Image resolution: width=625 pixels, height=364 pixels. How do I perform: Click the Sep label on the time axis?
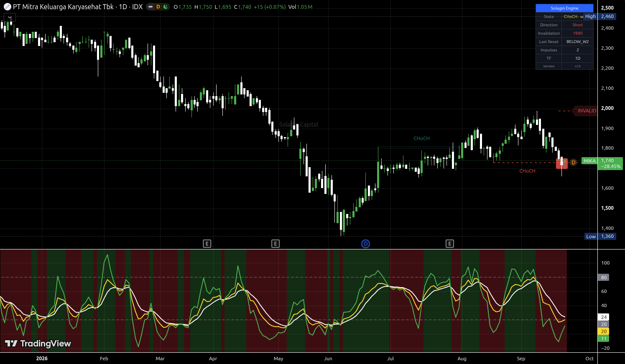pos(521,359)
